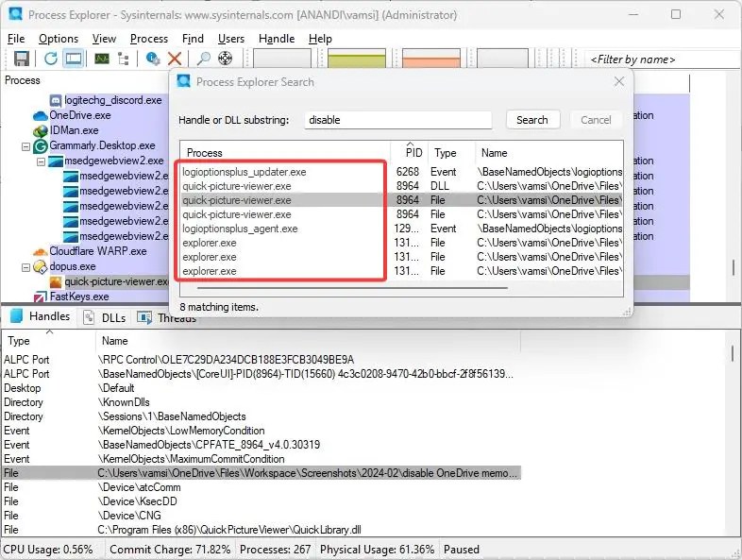Switch to the DLLs tab
This screenshot has height=560, width=742.
pyautogui.click(x=105, y=317)
